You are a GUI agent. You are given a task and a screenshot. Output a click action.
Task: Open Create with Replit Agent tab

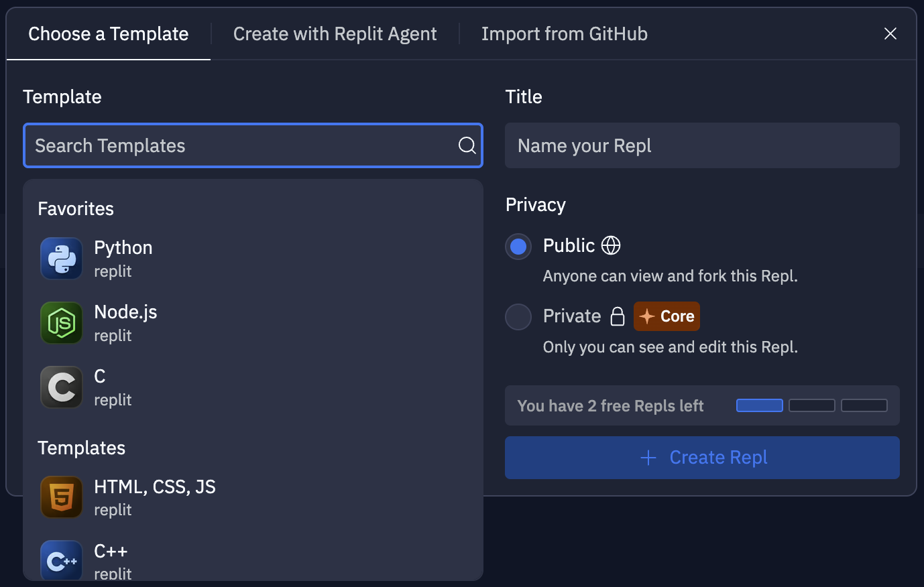pos(335,34)
